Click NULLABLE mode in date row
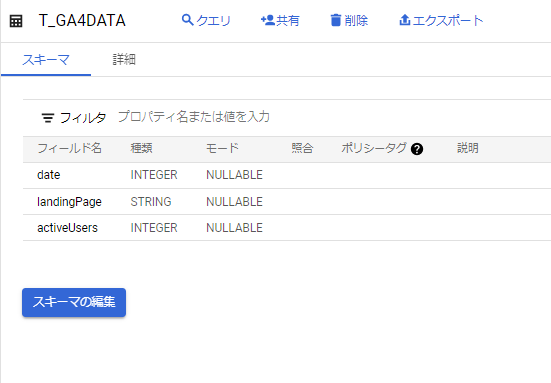 tap(234, 175)
